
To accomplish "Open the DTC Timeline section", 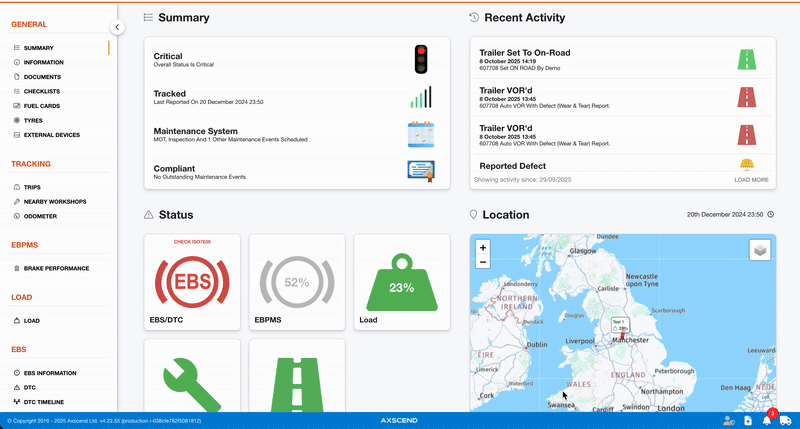I will coord(44,402).
